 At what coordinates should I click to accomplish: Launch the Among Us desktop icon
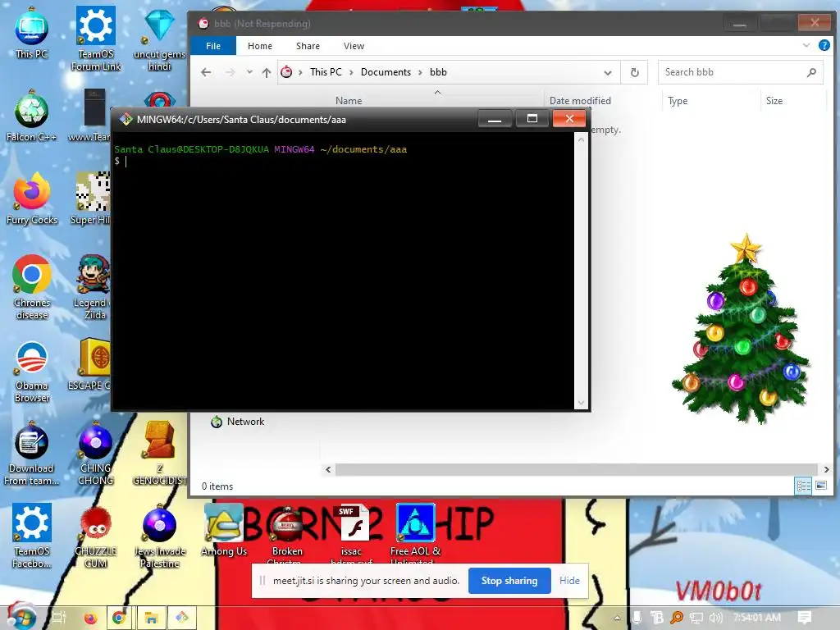223,531
